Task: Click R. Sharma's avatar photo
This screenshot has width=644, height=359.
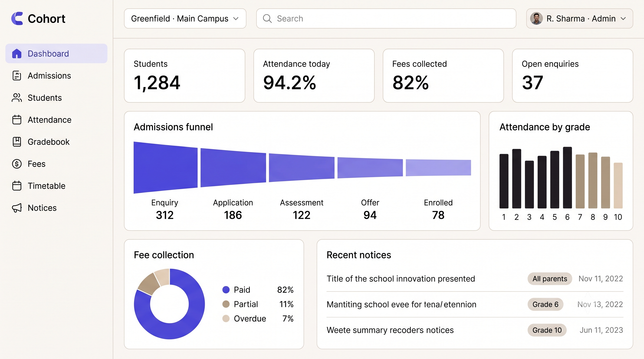Action: coord(536,18)
